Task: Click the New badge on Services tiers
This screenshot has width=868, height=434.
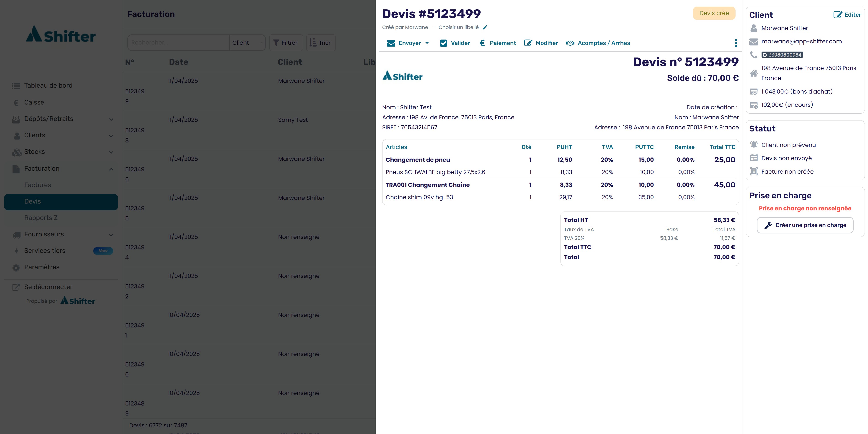Action: (x=103, y=251)
